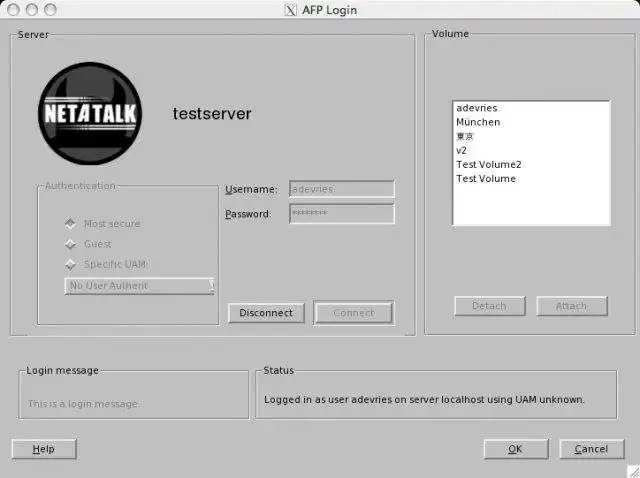
Task: Select the v2 volume
Action: [x=531, y=150]
